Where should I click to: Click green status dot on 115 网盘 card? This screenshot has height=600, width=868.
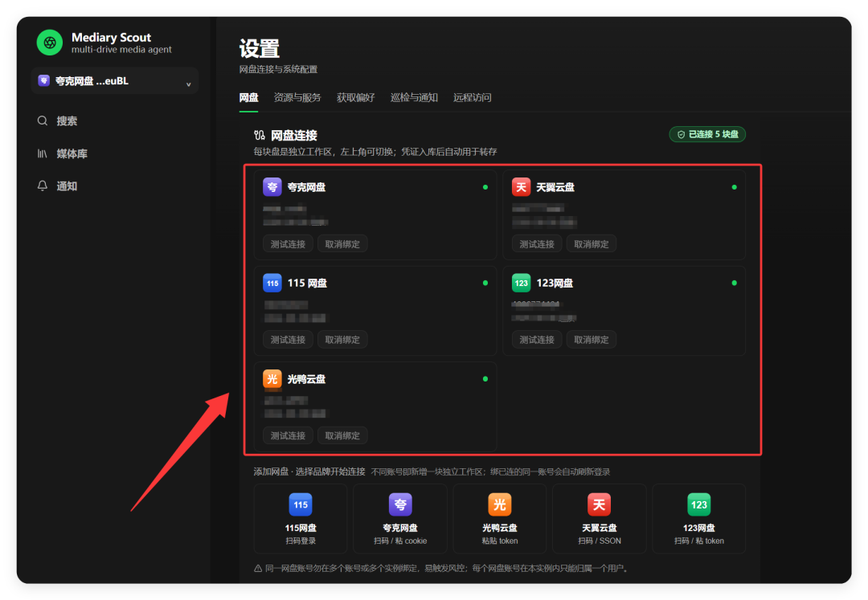(485, 284)
